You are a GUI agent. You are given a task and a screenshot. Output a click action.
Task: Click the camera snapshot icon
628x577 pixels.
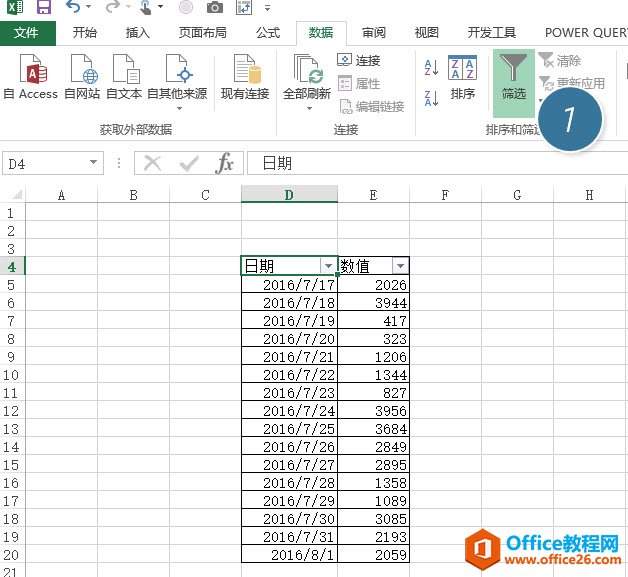(x=215, y=7)
